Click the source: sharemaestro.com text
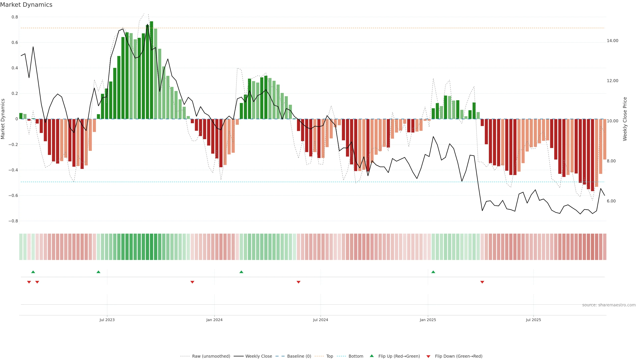Viewport: 644px width, 362px height. point(609,305)
